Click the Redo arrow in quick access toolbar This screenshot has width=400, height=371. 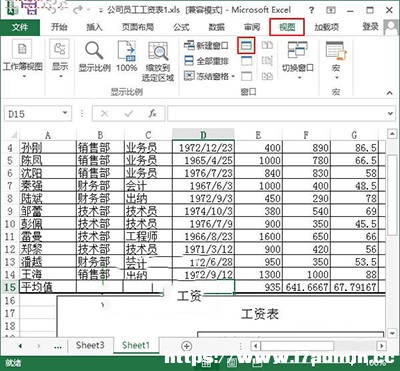click(x=78, y=9)
